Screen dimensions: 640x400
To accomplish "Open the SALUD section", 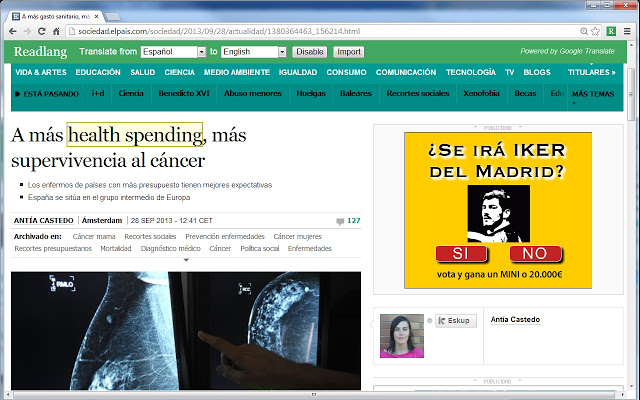I will (x=142, y=72).
